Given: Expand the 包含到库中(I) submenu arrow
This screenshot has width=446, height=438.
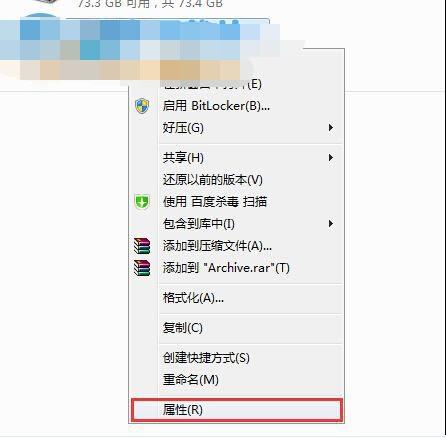Looking at the screenshot, I should point(331,223).
